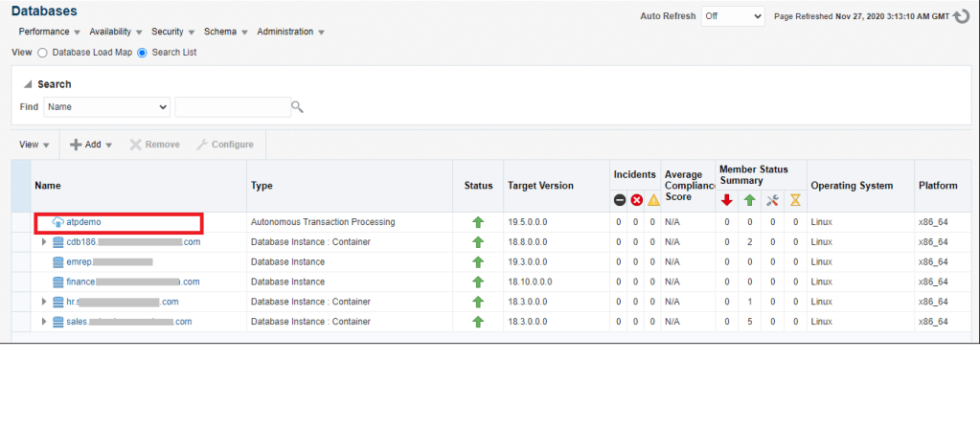
Task: Click the red critical incidents column icon
Action: (636, 200)
